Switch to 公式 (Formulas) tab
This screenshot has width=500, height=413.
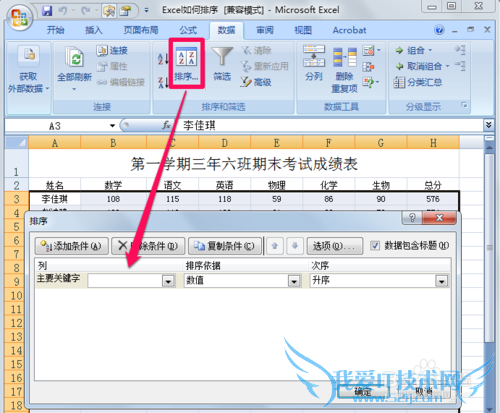[188, 30]
